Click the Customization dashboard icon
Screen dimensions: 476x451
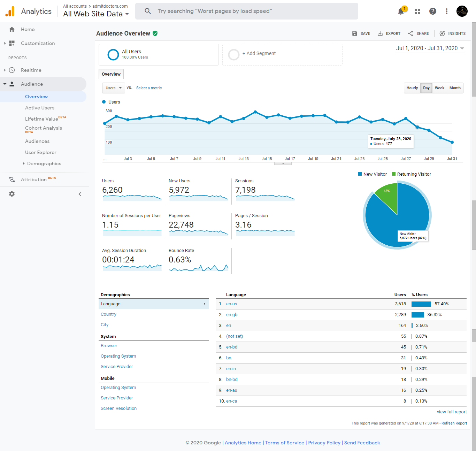pos(12,43)
